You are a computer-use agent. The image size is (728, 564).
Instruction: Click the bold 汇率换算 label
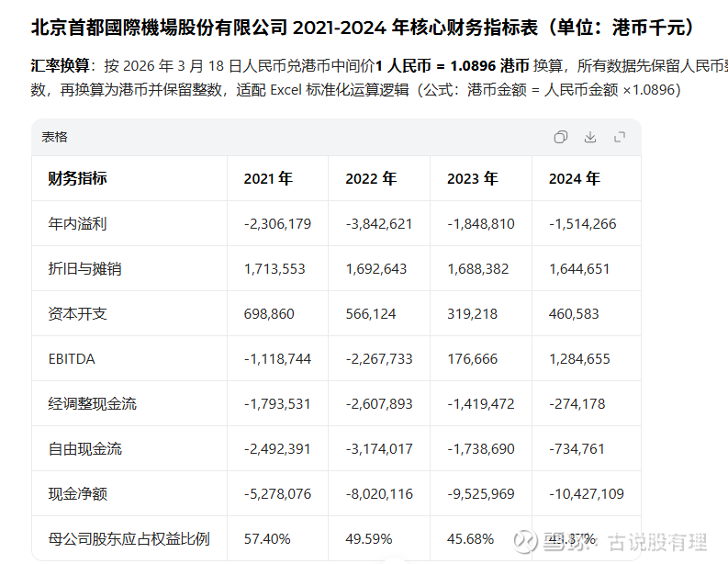[61, 65]
